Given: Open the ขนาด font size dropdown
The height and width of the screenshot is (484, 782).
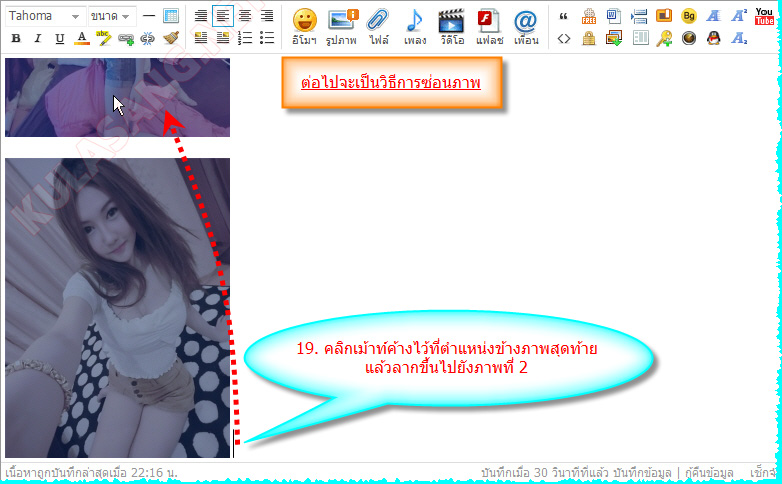Looking at the screenshot, I should pyautogui.click(x=112, y=16).
